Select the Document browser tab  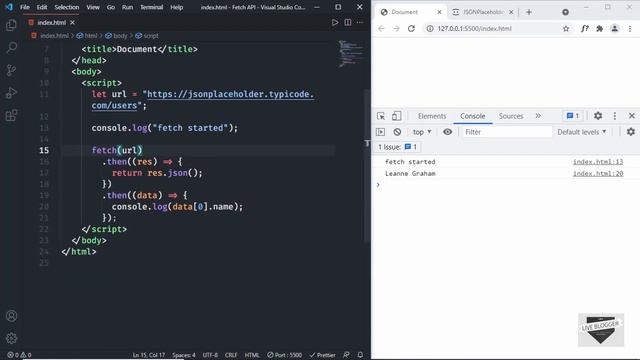click(x=410, y=12)
